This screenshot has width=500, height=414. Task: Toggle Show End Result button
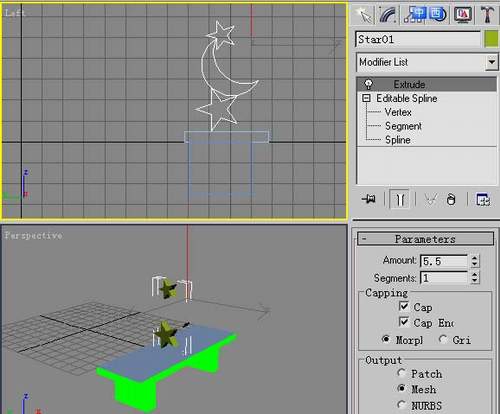click(399, 199)
